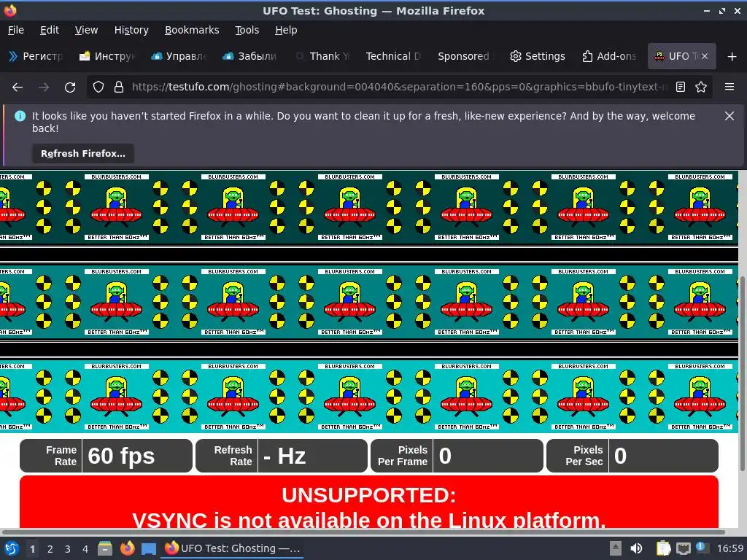The height and width of the screenshot is (560, 747).
Task: Open clipboard manager tray icon
Action: [663, 548]
